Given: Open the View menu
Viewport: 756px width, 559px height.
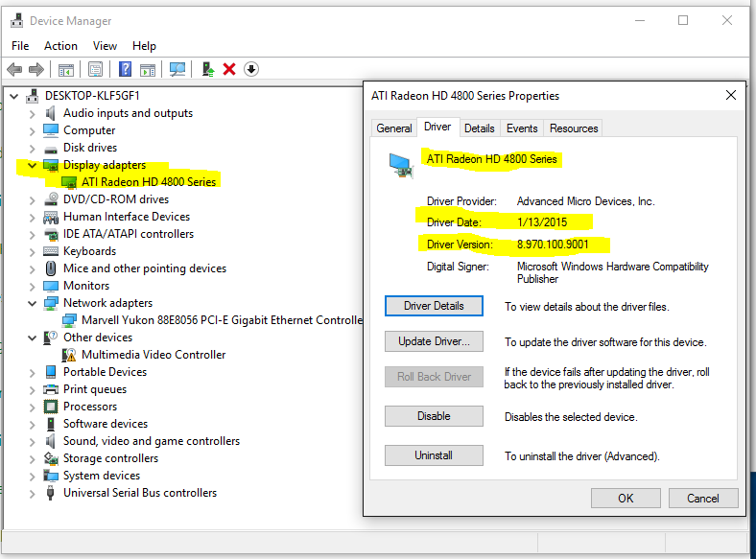Looking at the screenshot, I should (105, 46).
